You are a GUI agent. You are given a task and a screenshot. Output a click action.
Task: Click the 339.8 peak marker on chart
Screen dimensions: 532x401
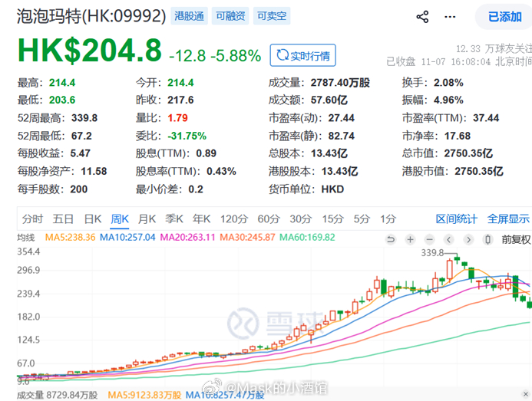point(432,253)
